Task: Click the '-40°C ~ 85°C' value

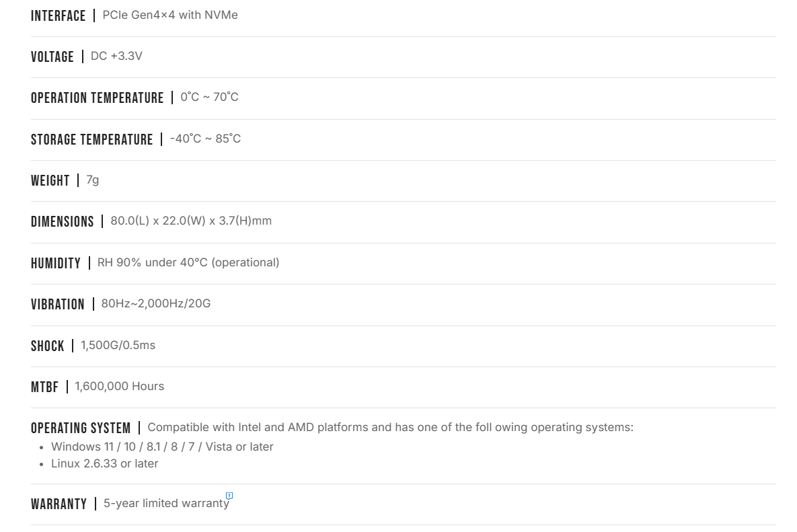Action: [x=205, y=139]
